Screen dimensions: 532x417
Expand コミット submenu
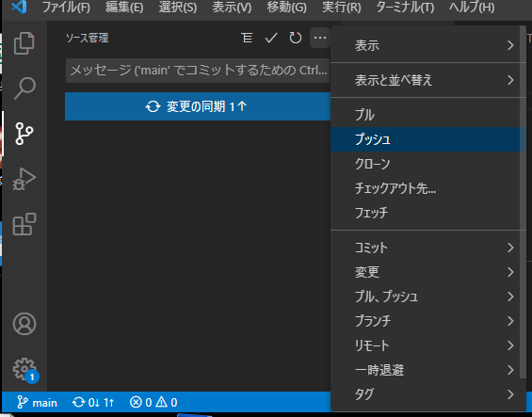point(426,248)
